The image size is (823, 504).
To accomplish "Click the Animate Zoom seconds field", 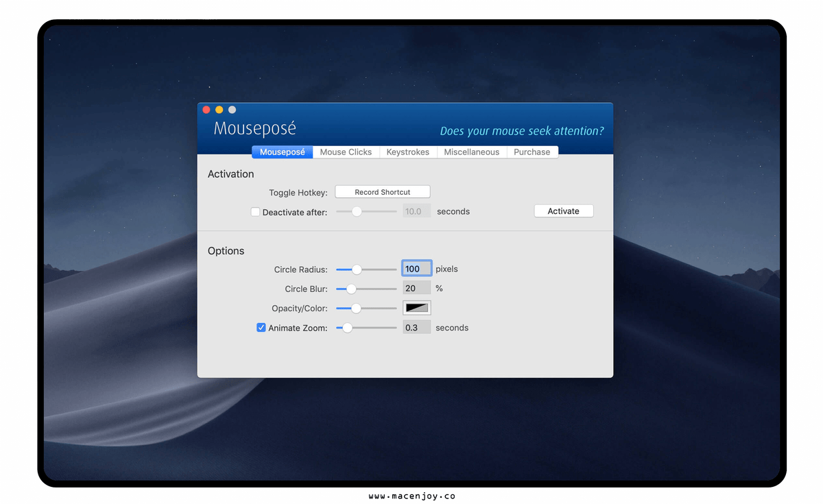I will [417, 328].
